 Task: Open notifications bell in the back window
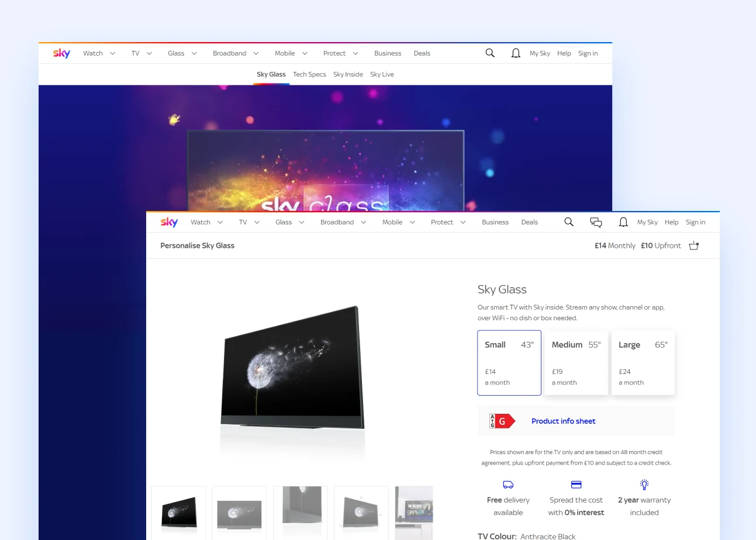pos(516,53)
